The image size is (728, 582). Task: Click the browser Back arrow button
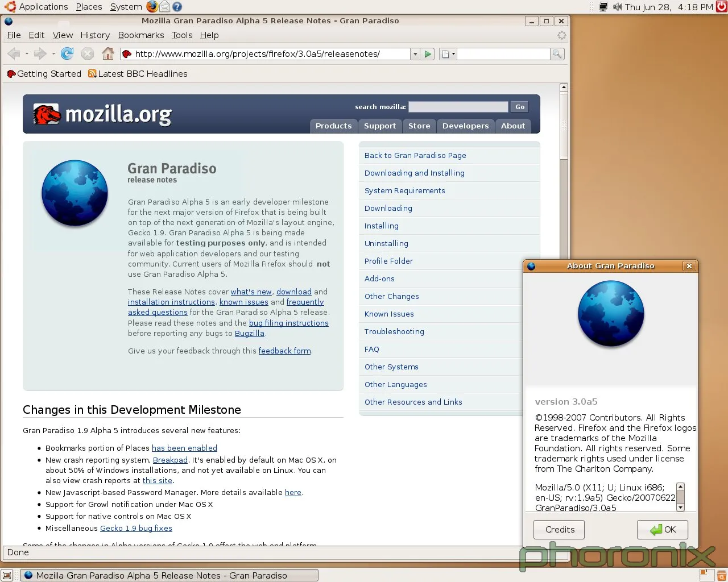tap(14, 54)
